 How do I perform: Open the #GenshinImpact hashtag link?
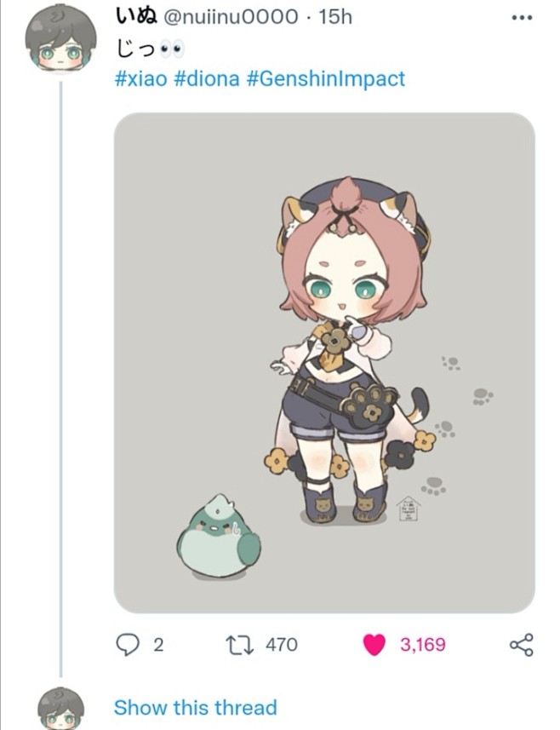pos(326,79)
